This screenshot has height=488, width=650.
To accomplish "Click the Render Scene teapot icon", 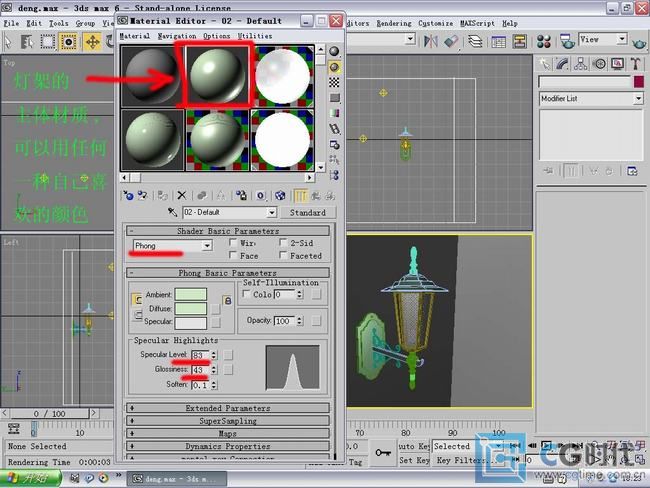I will coord(567,41).
